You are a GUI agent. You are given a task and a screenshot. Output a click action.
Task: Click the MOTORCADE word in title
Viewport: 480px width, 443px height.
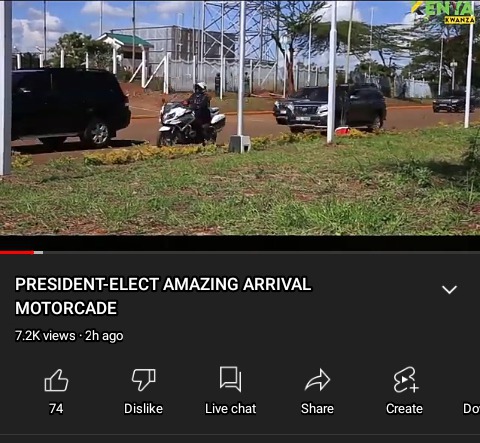[66, 308]
